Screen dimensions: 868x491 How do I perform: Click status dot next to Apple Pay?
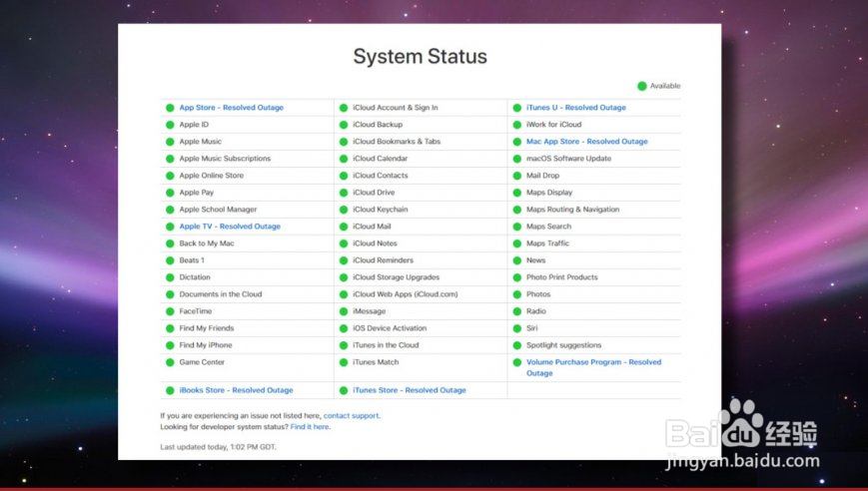coord(170,193)
